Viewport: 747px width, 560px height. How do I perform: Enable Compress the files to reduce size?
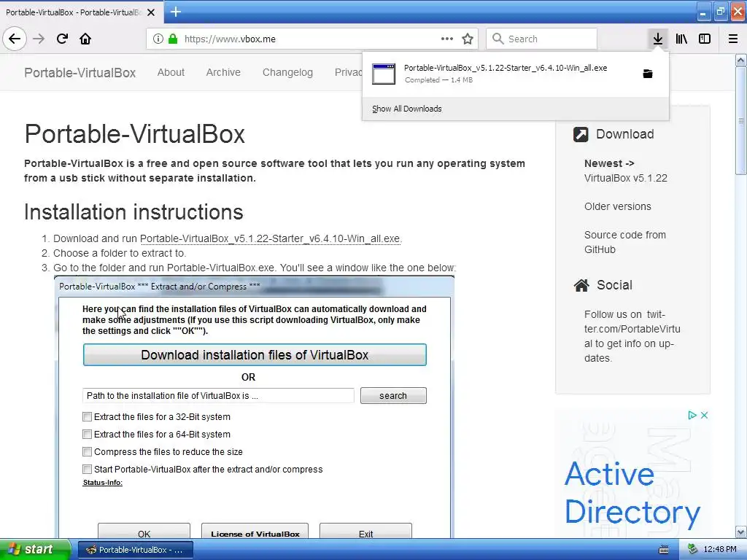click(87, 452)
